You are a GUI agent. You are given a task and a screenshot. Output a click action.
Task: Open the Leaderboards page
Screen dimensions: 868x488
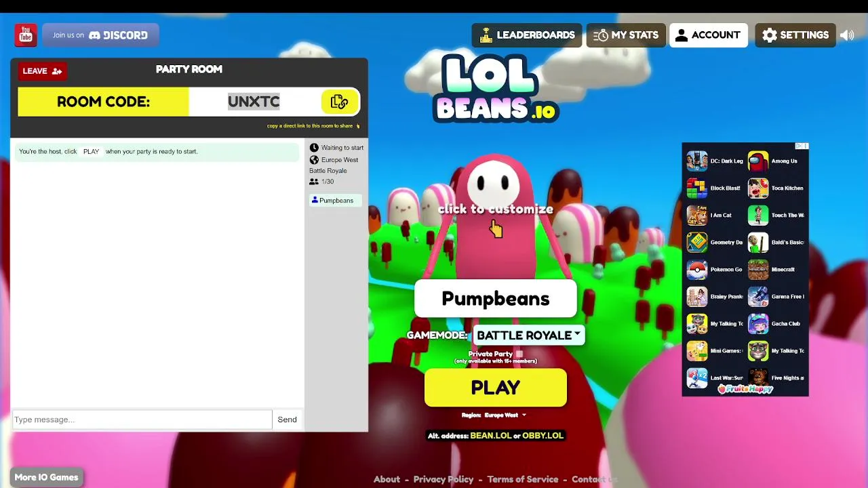[527, 35]
